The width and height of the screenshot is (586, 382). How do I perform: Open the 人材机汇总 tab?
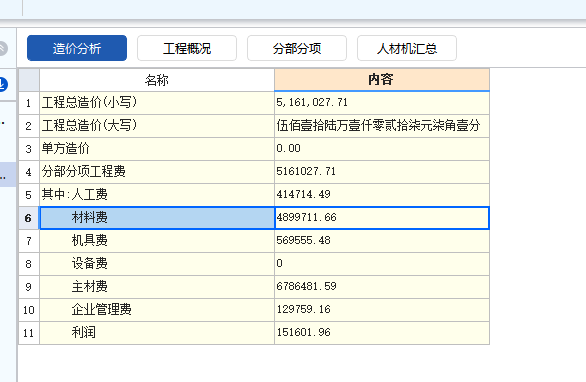(x=407, y=48)
